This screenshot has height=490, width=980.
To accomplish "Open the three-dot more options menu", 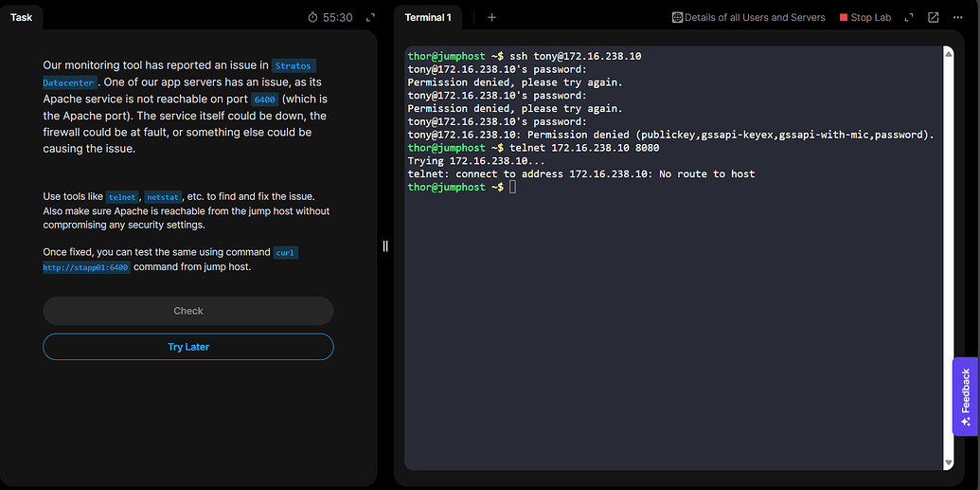I will [x=958, y=17].
